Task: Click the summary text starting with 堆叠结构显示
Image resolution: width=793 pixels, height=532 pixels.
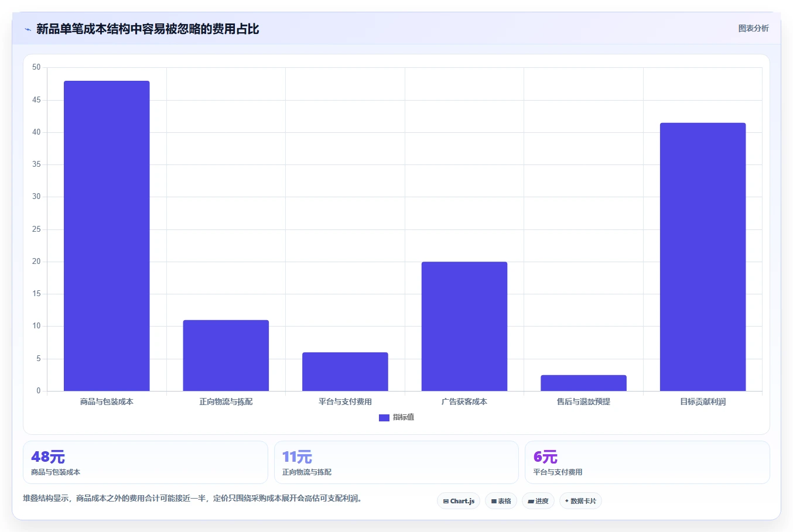Action: [x=192, y=499]
